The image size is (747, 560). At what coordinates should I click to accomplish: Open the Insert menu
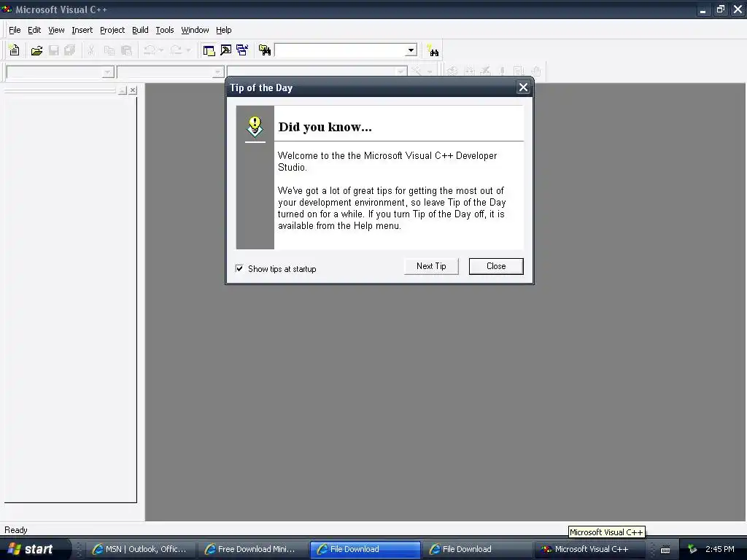coord(82,30)
